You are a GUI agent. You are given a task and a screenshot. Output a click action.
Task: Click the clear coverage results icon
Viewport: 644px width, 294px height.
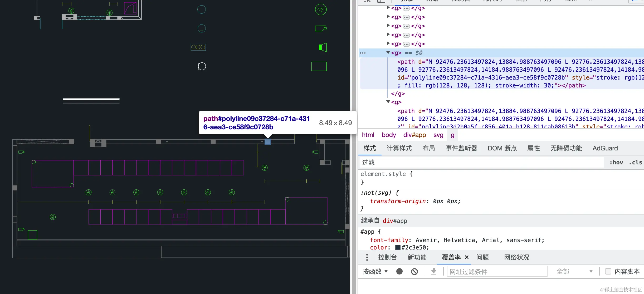coord(414,271)
